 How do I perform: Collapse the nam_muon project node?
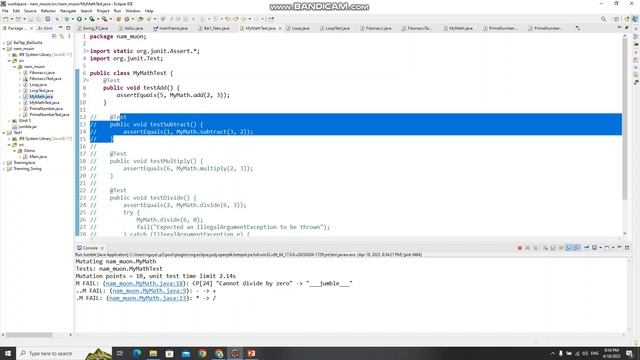tap(4, 49)
